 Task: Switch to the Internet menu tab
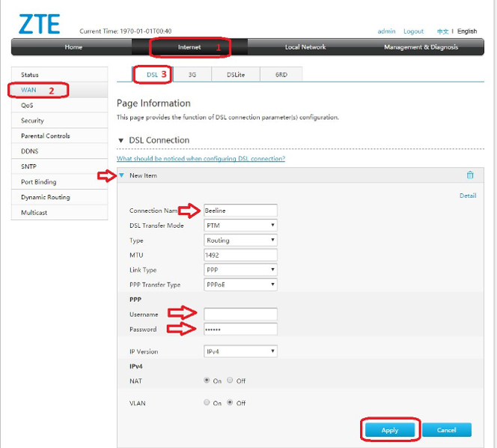point(189,47)
